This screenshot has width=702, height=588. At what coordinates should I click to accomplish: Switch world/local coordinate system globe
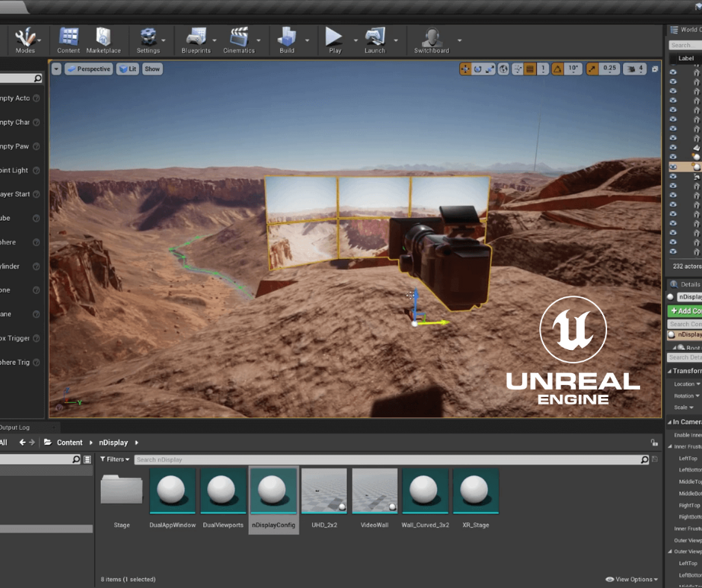coord(503,69)
